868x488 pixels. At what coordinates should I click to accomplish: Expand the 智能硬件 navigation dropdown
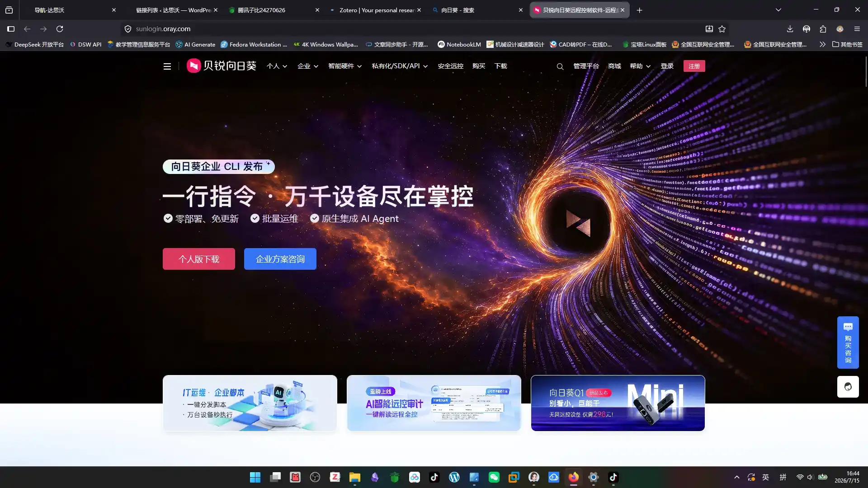(x=345, y=66)
